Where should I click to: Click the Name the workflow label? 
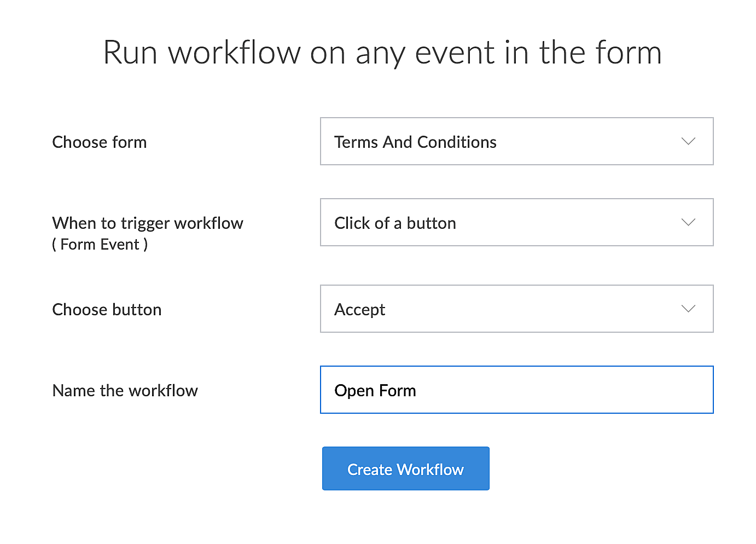pos(125,391)
